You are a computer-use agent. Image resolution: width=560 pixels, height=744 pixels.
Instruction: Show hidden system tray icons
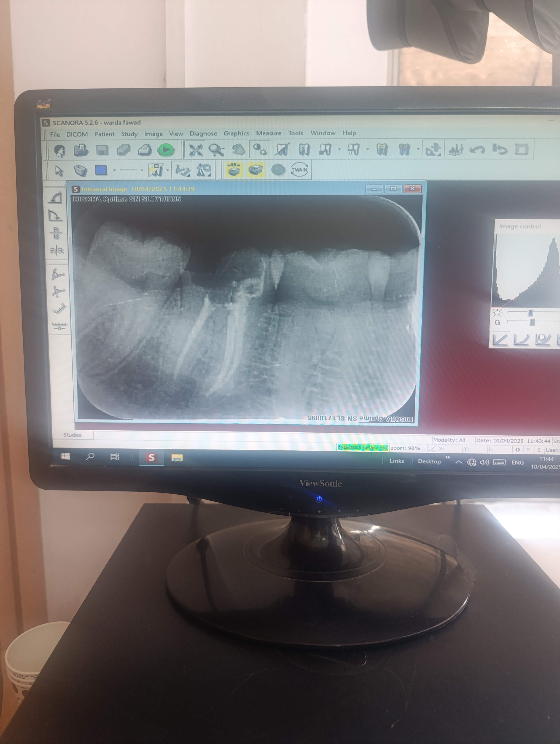tap(458, 462)
